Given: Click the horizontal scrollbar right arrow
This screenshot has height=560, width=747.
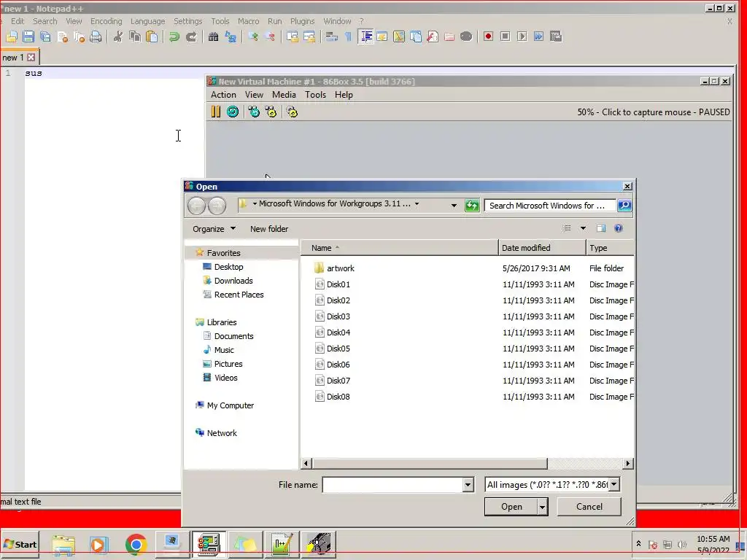Looking at the screenshot, I should coord(628,464).
